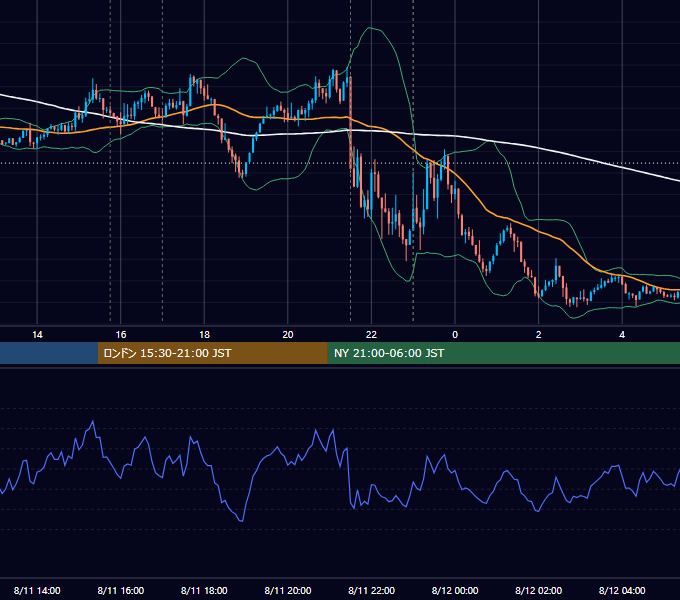This screenshot has height=600, width=680.
Task: Click the 22 hour label on price chart axis
Action: pos(371,335)
